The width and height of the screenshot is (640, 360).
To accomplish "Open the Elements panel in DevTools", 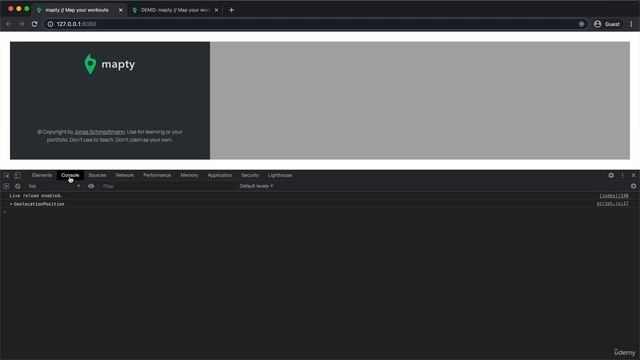I will 42,175.
